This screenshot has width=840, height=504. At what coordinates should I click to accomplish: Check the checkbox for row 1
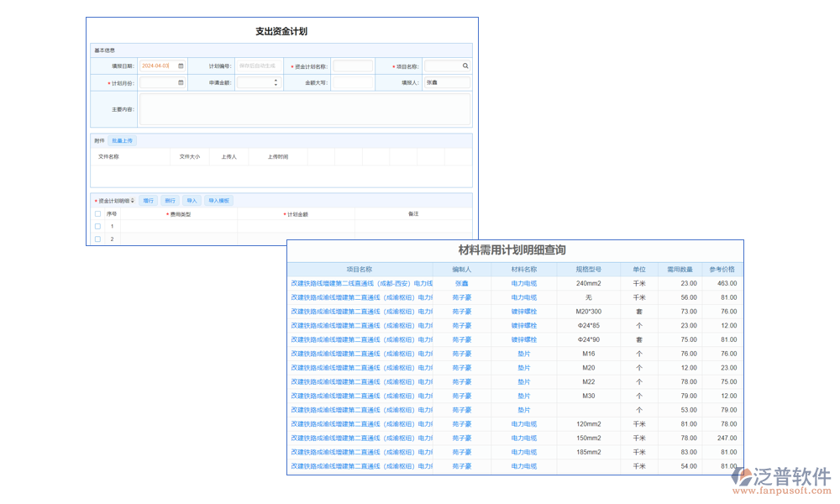(97, 227)
